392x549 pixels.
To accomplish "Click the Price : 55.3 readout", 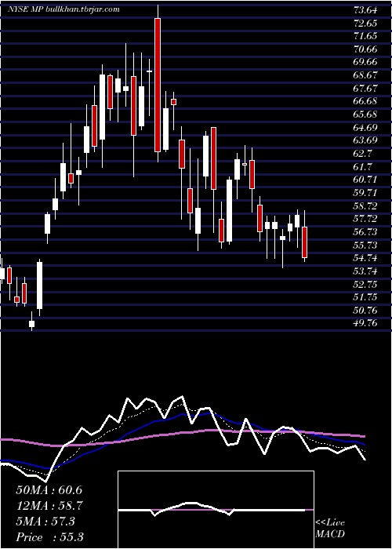I will click(49, 537).
